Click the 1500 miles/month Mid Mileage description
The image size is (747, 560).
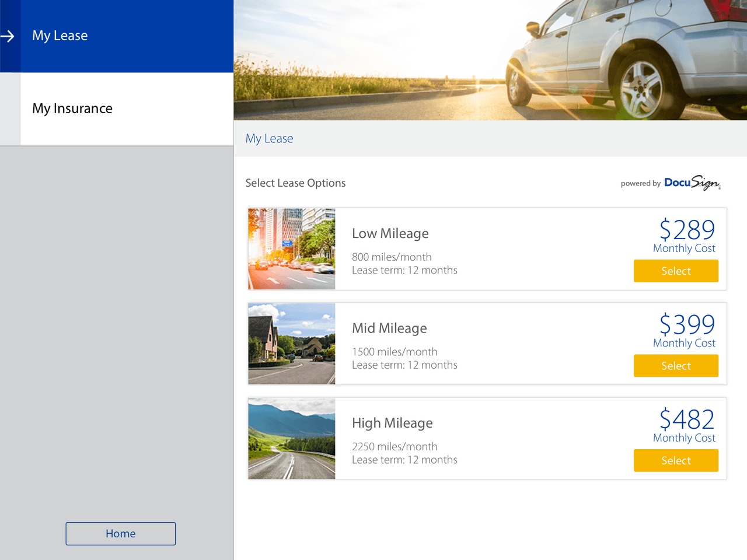tap(395, 351)
